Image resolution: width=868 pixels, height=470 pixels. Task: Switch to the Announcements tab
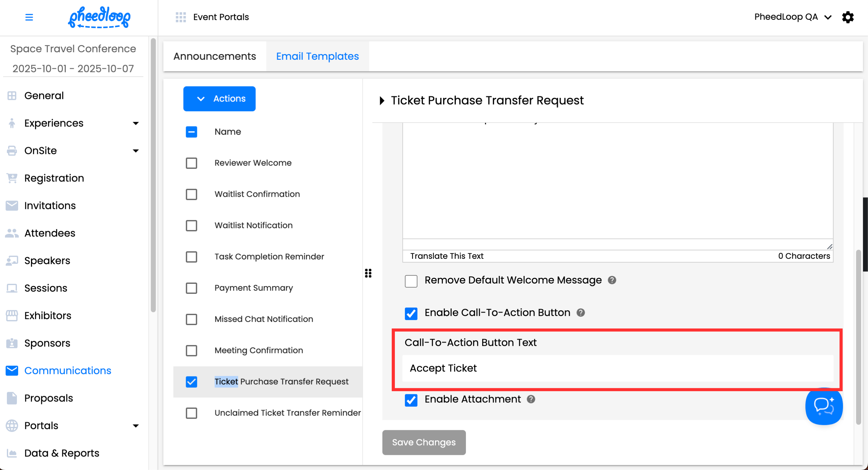(x=214, y=56)
